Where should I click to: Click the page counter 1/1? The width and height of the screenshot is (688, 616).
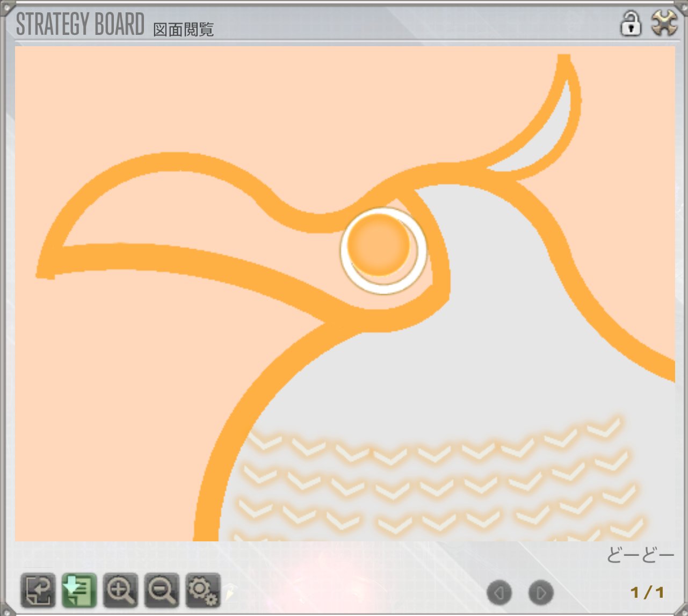(647, 592)
